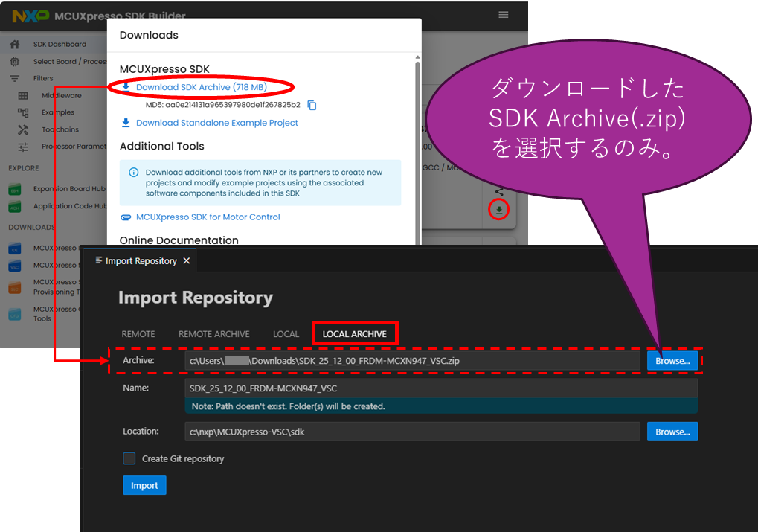Click into the Name input field
The image size is (758, 532).
click(441, 388)
